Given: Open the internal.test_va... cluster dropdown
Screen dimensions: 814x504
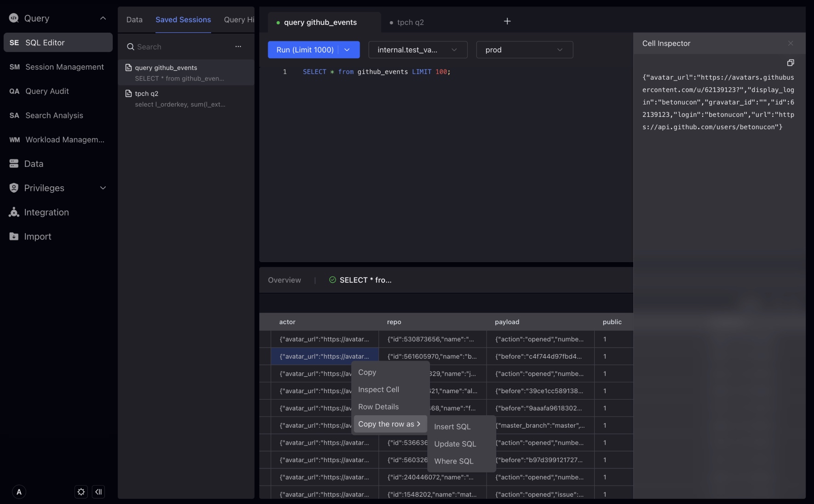Looking at the screenshot, I should pos(417,50).
